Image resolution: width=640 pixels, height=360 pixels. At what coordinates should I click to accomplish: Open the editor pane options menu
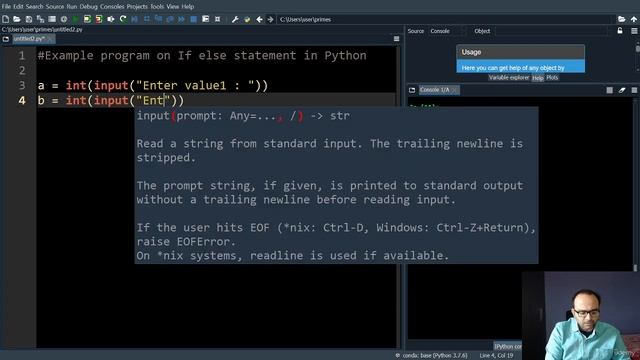click(396, 39)
